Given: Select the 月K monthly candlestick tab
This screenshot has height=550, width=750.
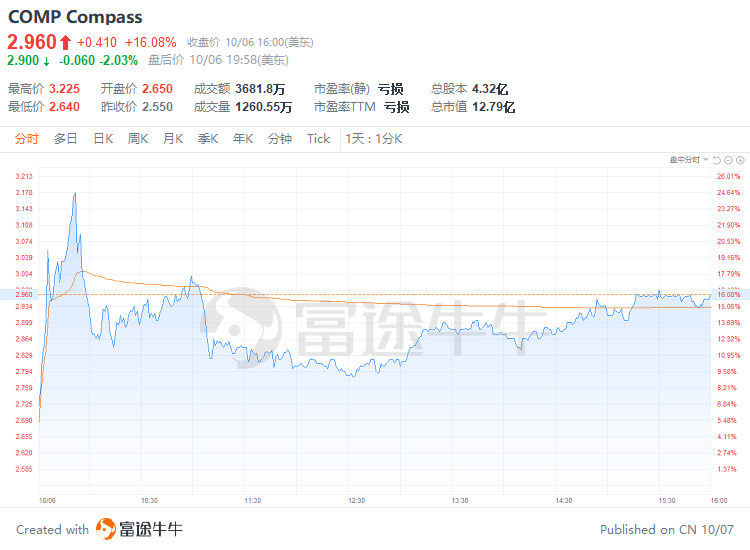Looking at the screenshot, I should coord(173,139).
